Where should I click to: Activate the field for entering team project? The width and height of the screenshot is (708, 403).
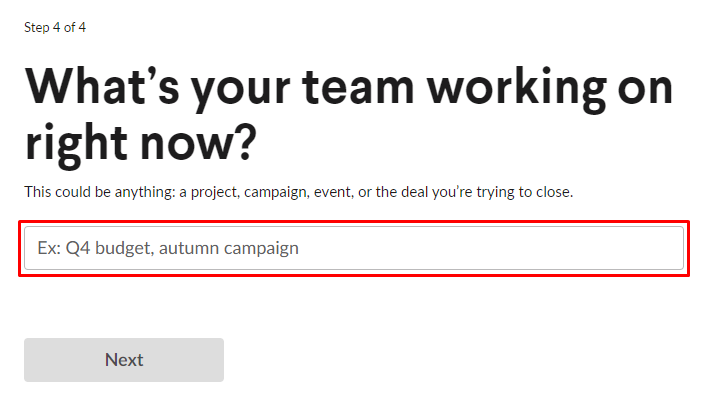(x=354, y=248)
